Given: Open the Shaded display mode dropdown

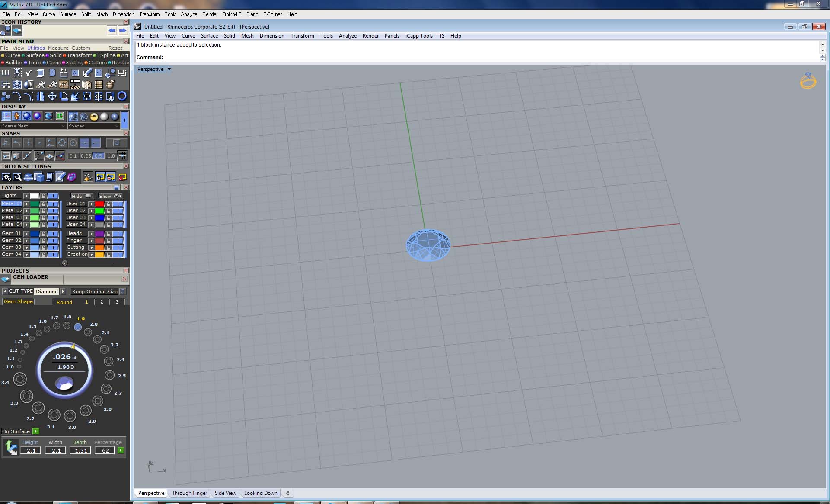Looking at the screenshot, I should (93, 126).
